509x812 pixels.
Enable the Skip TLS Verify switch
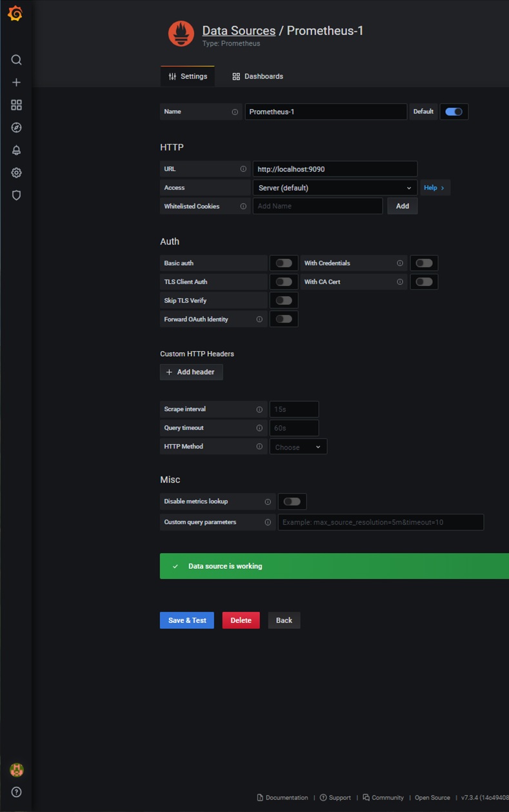point(284,301)
